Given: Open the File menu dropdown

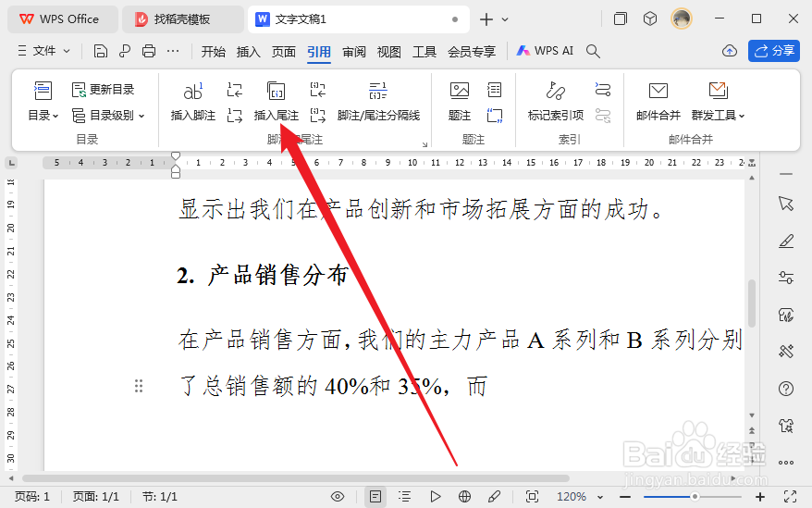Looking at the screenshot, I should (x=44, y=51).
